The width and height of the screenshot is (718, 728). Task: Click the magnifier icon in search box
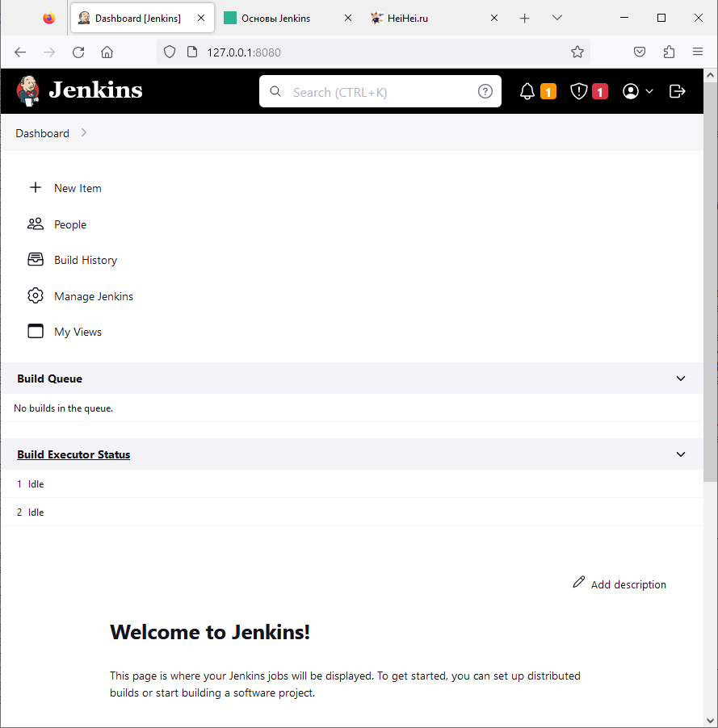[x=275, y=91]
